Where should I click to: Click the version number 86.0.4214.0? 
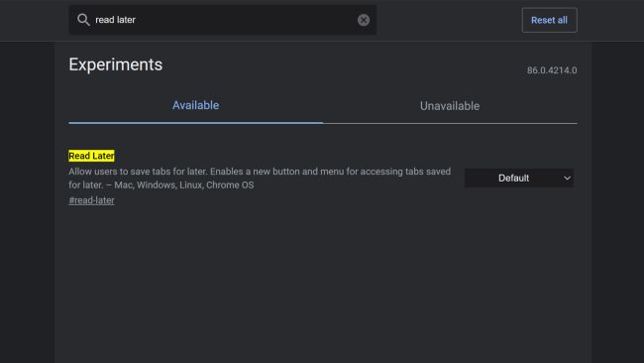[552, 70]
